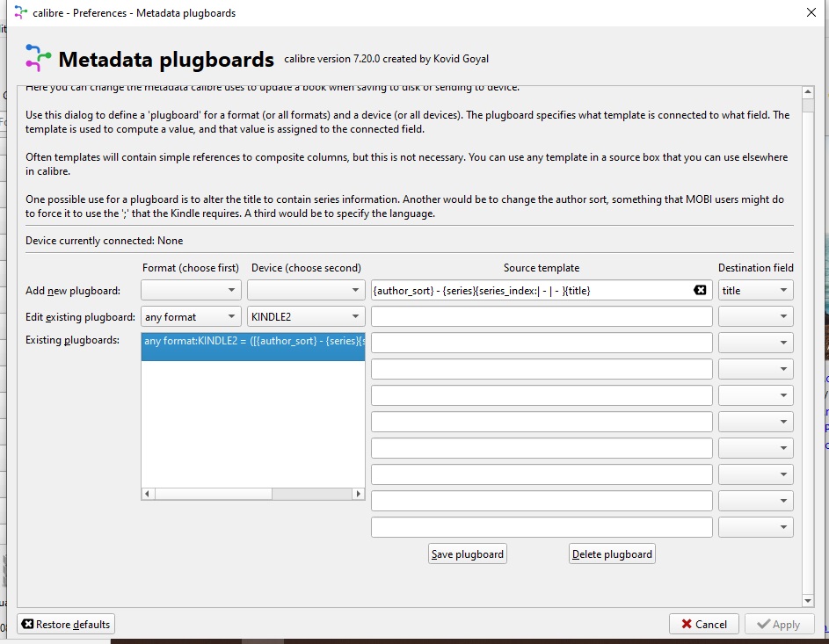
Task: Open the ninth row destination field dropdown
Action: pyautogui.click(x=755, y=501)
